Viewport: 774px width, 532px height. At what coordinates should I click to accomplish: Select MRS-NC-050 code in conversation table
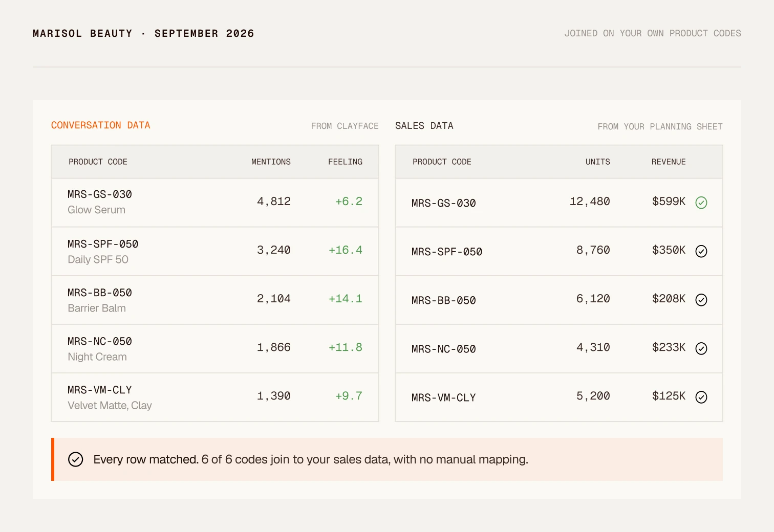(x=100, y=341)
